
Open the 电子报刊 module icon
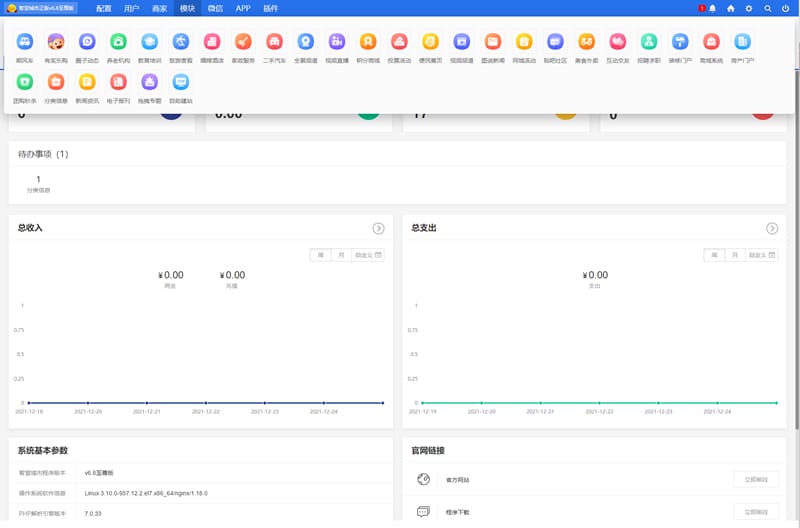click(118, 83)
